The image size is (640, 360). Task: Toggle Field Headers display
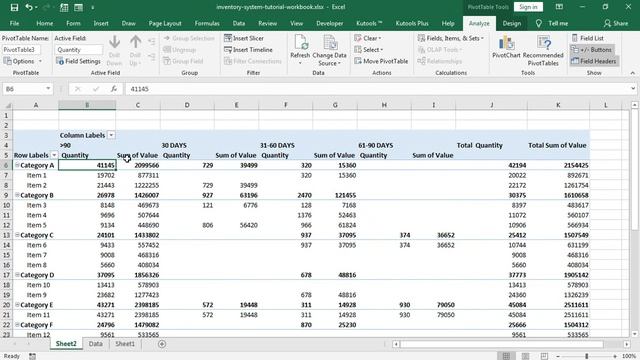click(594, 61)
